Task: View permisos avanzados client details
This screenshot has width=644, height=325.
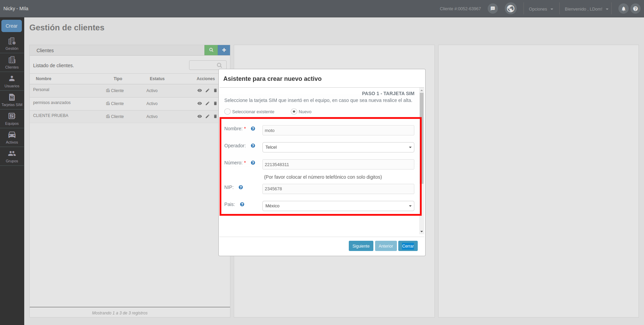Action: [200, 103]
